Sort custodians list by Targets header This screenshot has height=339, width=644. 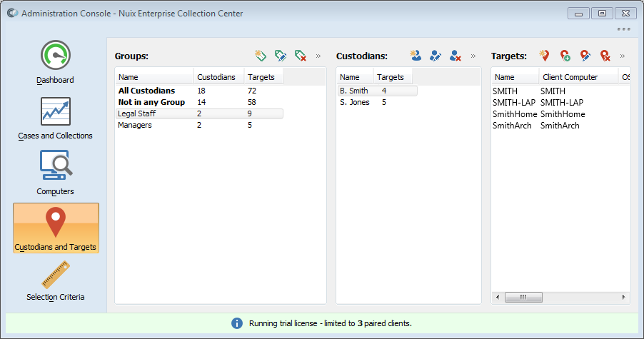coord(393,77)
